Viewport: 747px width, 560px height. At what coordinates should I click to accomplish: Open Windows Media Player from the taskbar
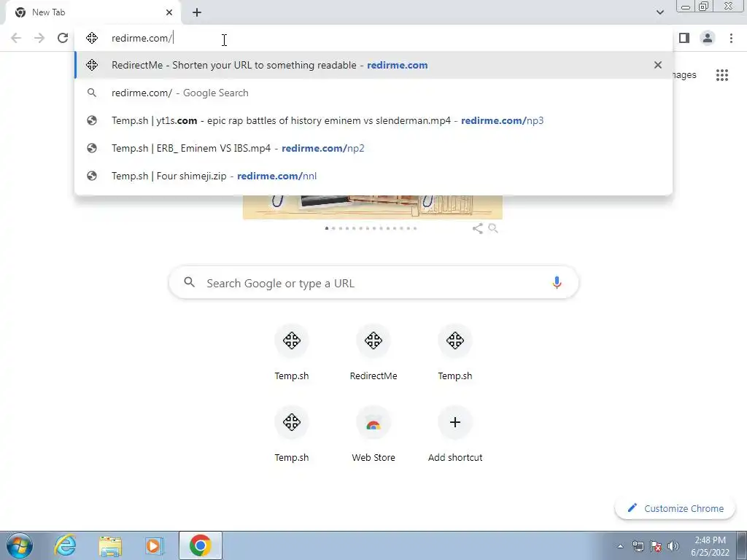coord(155,545)
